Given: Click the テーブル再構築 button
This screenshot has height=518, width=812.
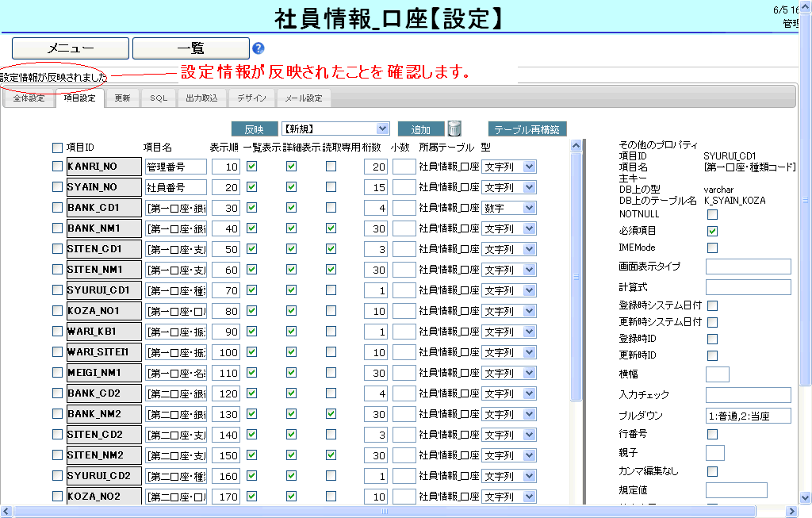Looking at the screenshot, I should [527, 129].
